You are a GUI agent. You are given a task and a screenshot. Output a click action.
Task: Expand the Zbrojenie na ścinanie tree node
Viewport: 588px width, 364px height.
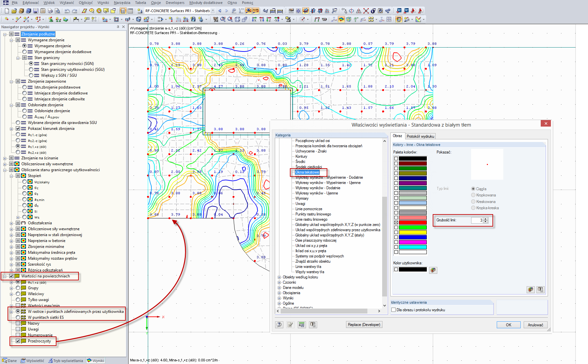(5, 158)
